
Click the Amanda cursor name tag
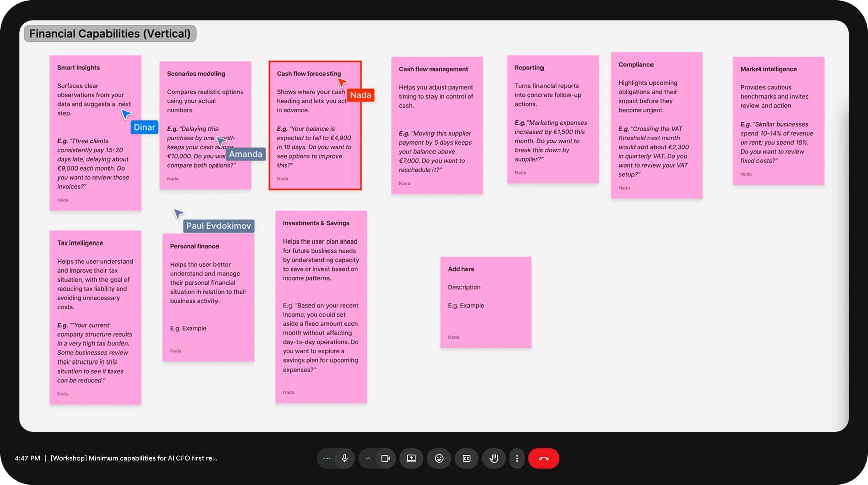[x=246, y=154]
